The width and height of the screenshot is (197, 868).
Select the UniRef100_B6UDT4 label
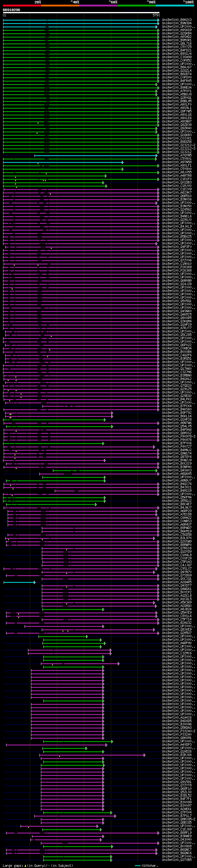[x=177, y=74]
